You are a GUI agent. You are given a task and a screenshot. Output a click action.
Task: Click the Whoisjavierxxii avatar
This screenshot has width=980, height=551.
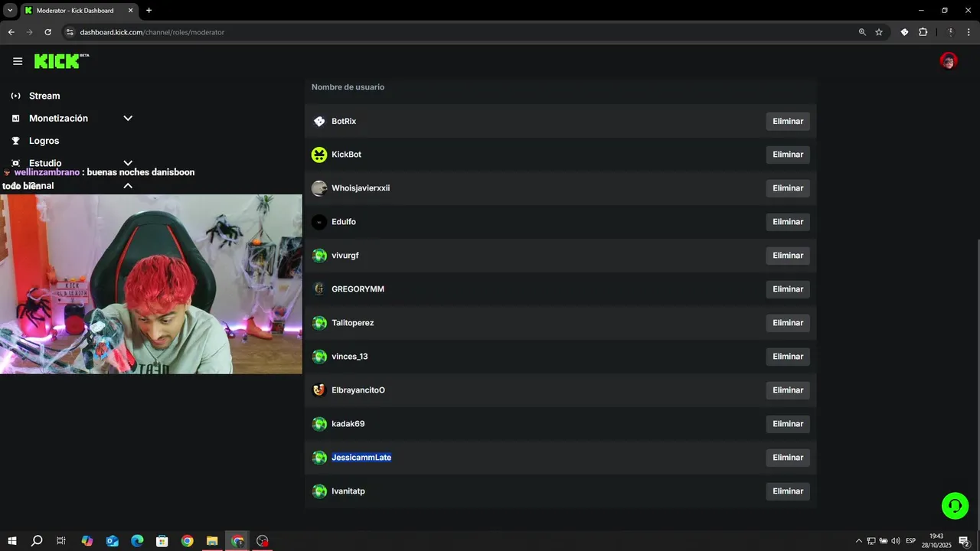point(319,188)
